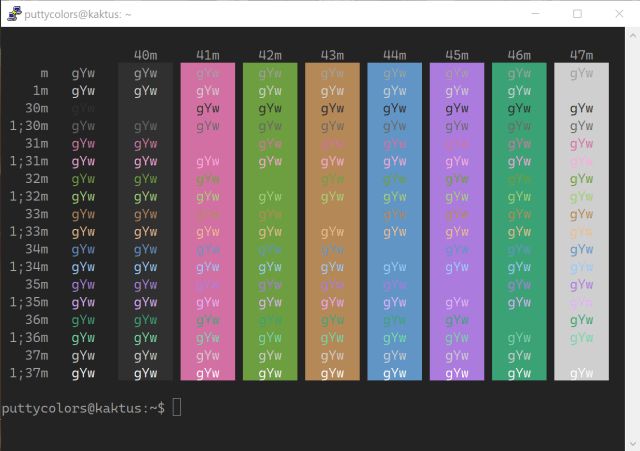640x451 pixels.
Task: Click the green 42m background column
Action: [270, 222]
